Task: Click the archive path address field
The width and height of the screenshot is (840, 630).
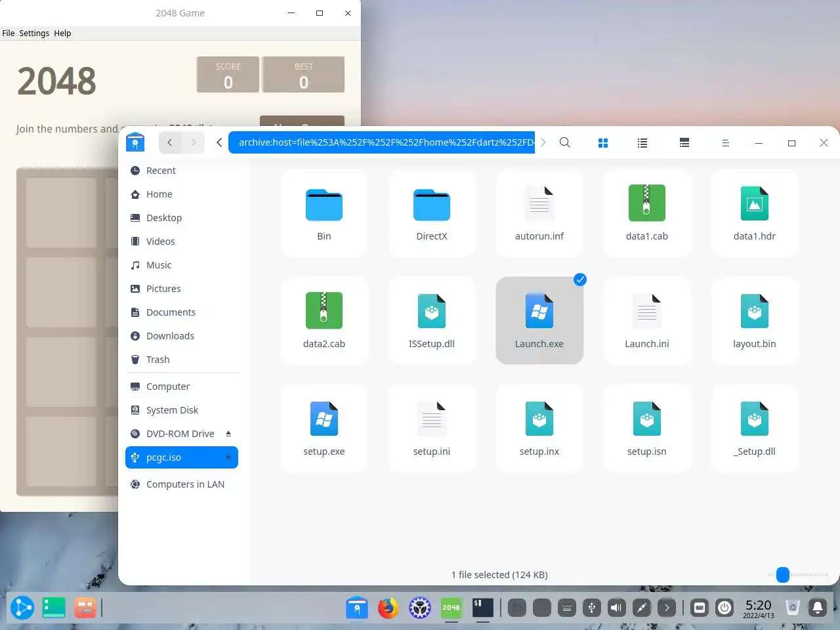Action: [x=382, y=142]
